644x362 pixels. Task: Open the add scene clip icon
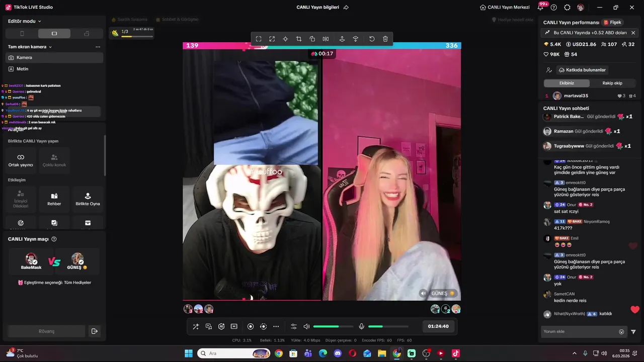(x=234, y=326)
